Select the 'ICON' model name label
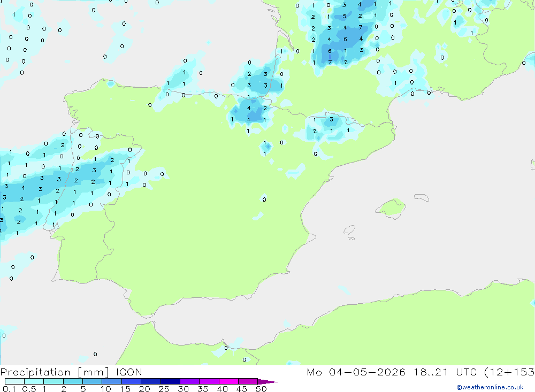535x392 pixels. coord(129,372)
